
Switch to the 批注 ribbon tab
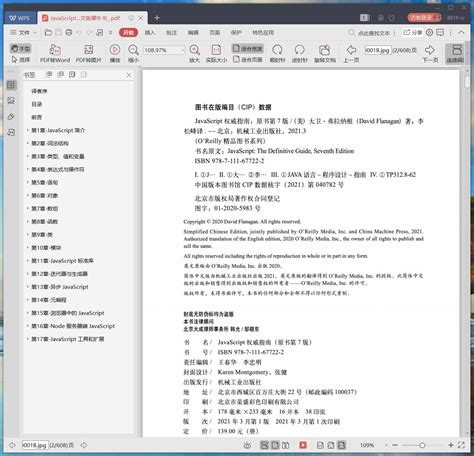click(171, 32)
